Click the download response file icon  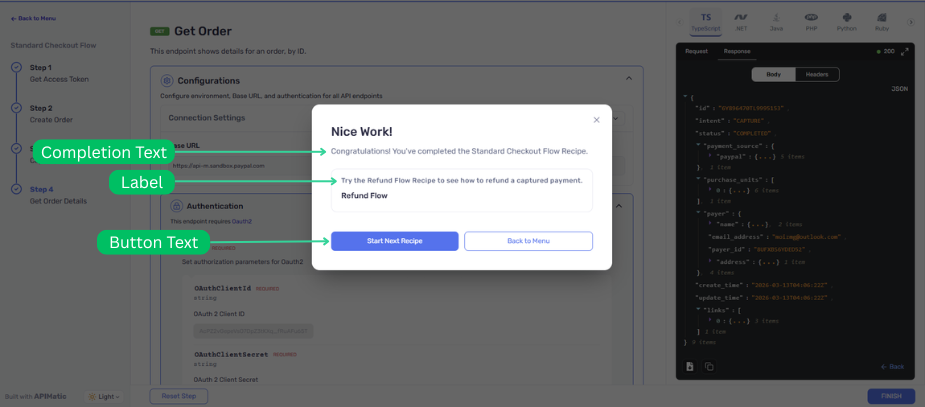tap(690, 367)
